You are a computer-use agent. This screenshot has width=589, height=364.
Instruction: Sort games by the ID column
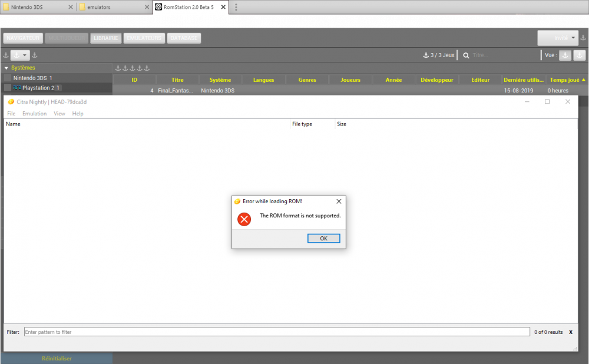[134, 80]
